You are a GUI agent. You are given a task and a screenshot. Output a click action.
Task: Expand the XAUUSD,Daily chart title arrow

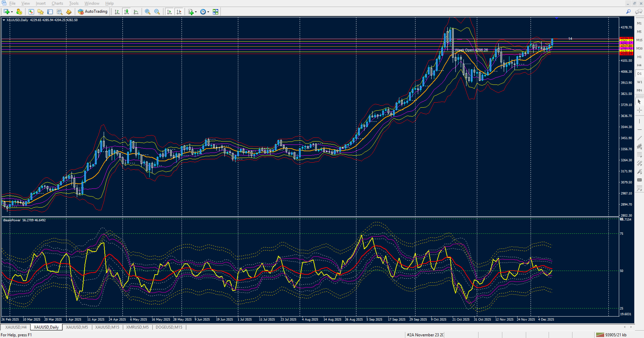tap(4, 20)
